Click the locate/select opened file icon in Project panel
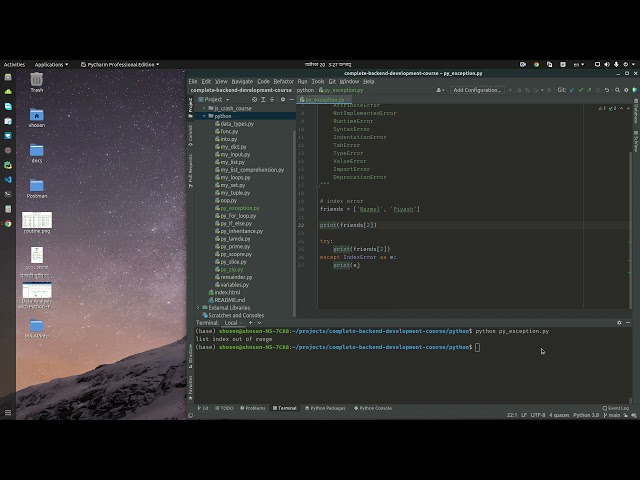The image size is (640, 480). coord(254,100)
